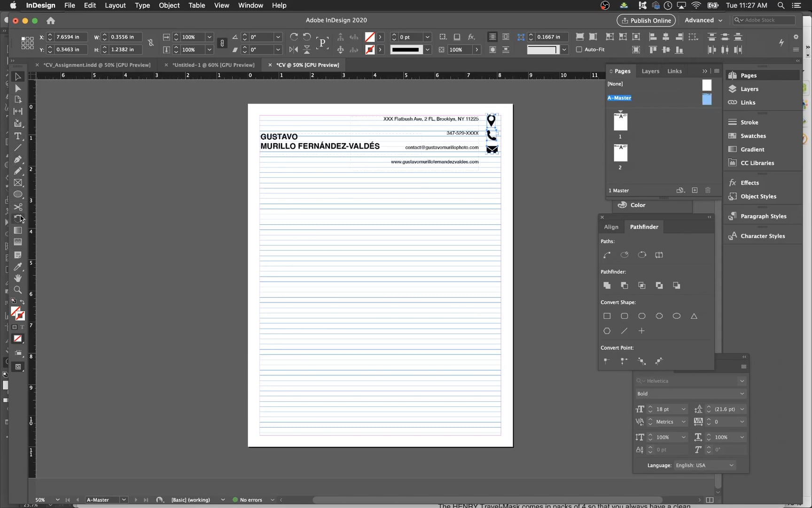This screenshot has height=508, width=812.
Task: Select the Zoom tool in the toolbox
Action: [18, 290]
